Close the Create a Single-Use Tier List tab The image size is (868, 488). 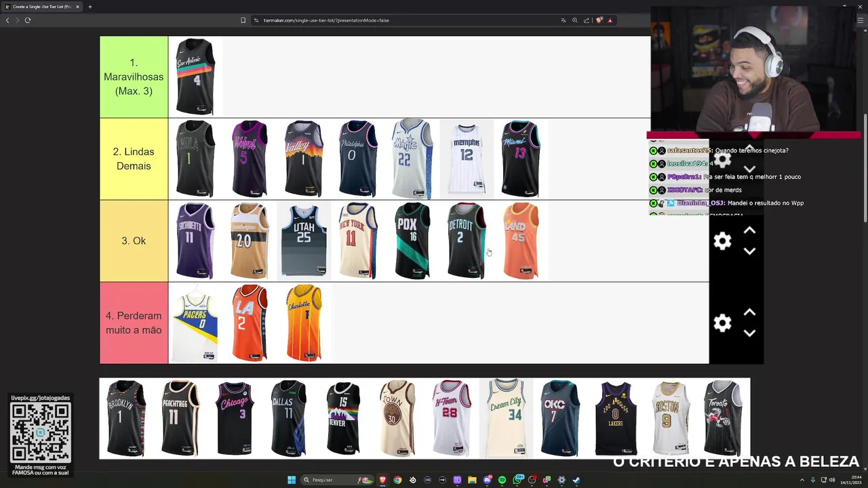click(x=77, y=7)
